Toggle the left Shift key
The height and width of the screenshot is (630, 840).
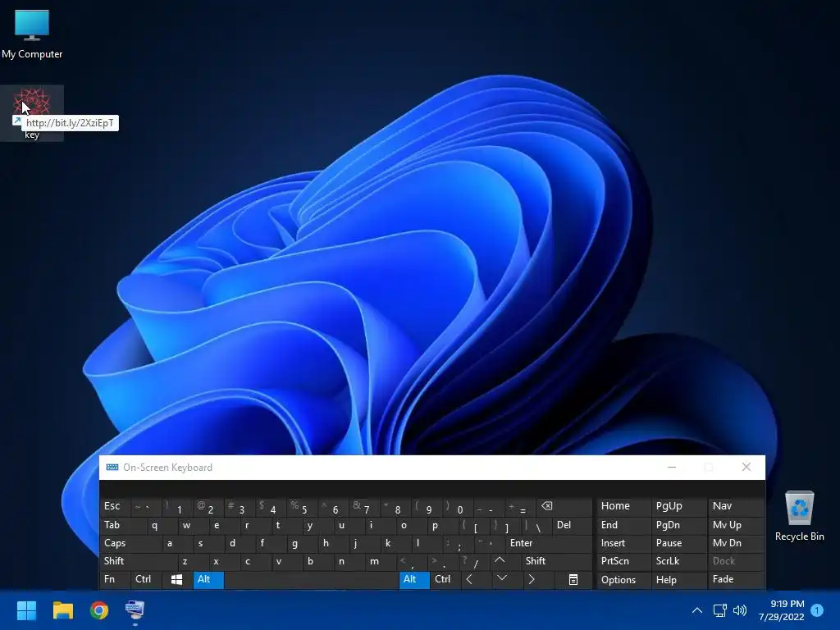tap(138, 561)
